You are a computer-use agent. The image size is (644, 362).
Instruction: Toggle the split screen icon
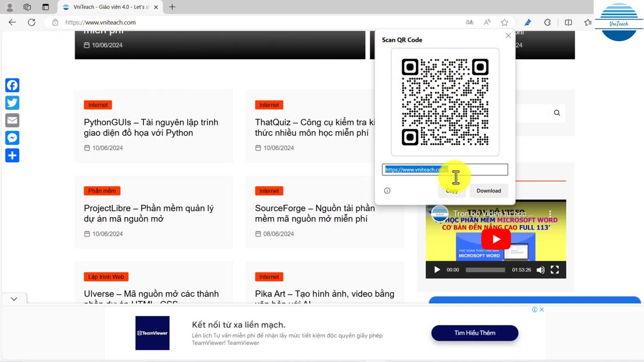click(568, 22)
